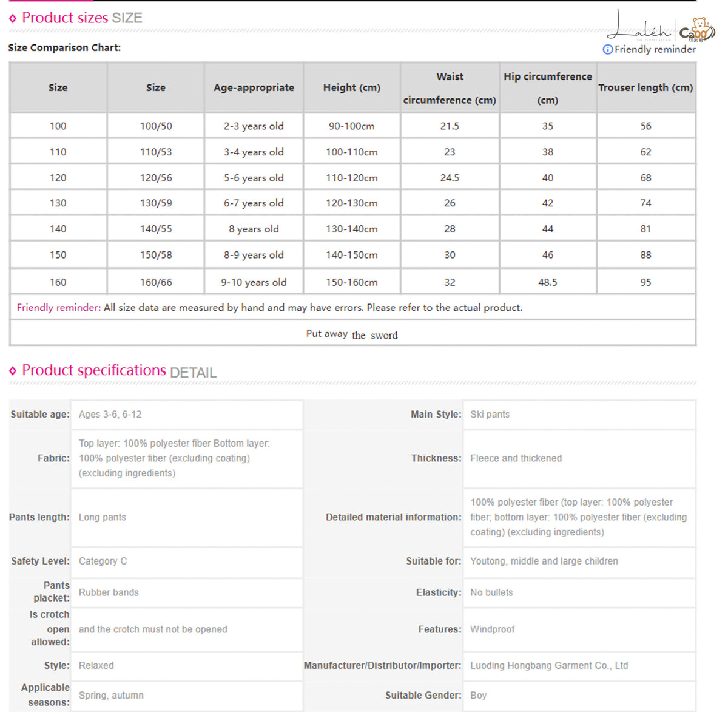
Task: Select the '130/59' size cell
Action: tap(156, 203)
